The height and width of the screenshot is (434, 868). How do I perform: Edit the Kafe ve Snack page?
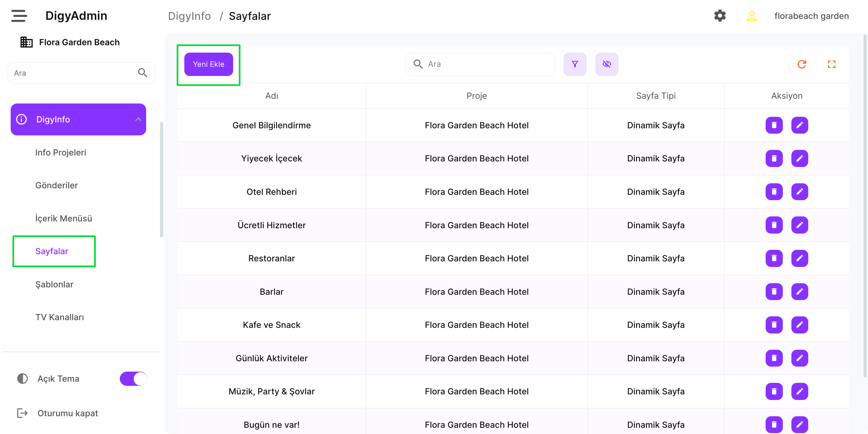(x=799, y=325)
